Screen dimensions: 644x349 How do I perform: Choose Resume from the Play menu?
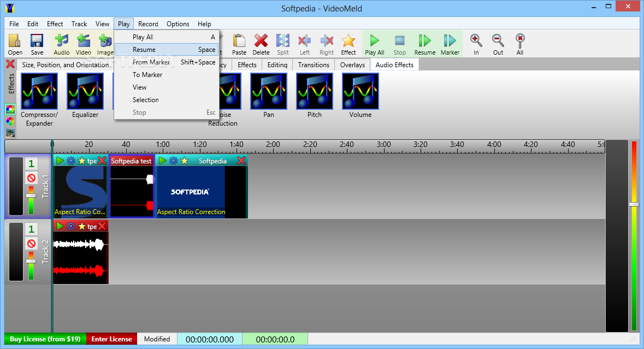click(x=167, y=50)
